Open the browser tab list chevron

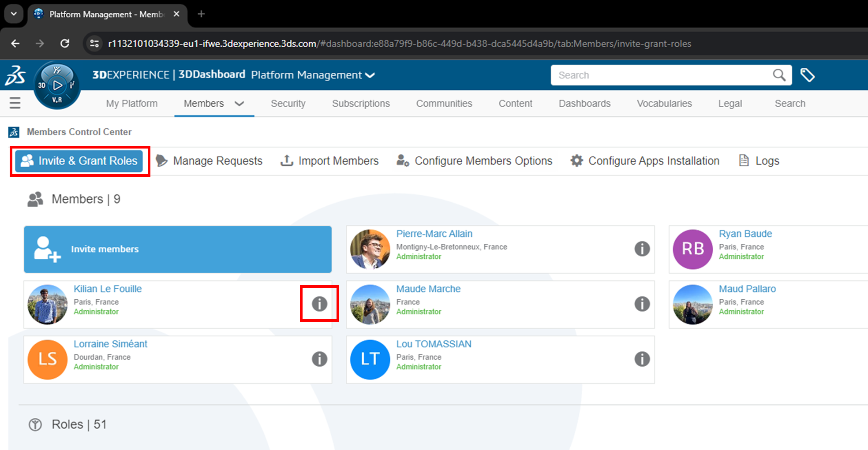(x=14, y=14)
